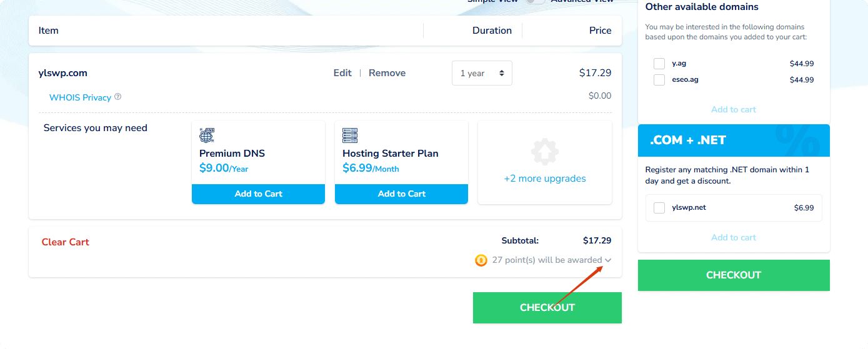868x349 pixels.
Task: Remove ylswp.com from the cart
Action: pos(387,73)
